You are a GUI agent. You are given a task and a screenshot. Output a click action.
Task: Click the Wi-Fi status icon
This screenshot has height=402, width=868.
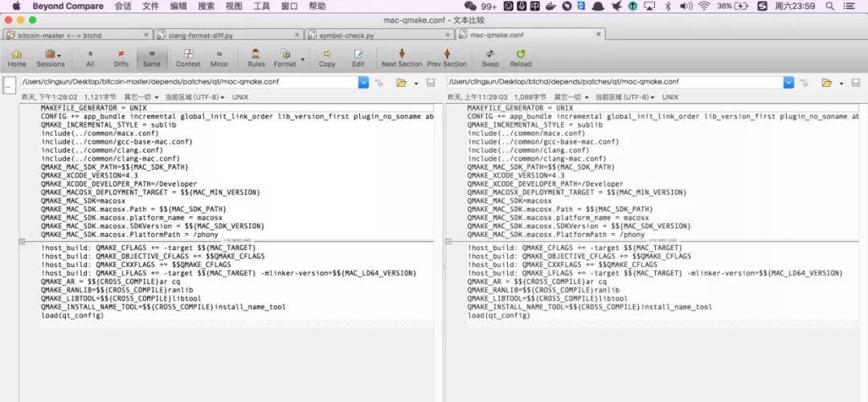pos(703,6)
